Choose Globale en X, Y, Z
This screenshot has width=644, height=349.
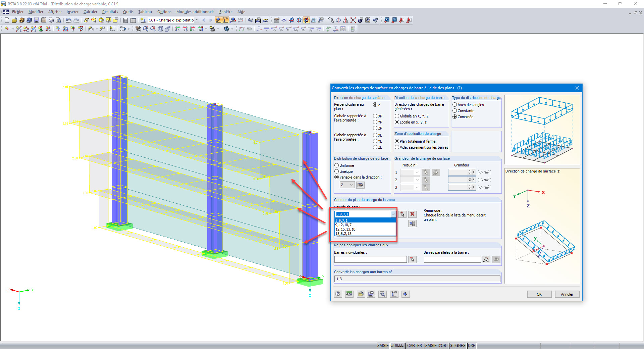[x=397, y=116]
